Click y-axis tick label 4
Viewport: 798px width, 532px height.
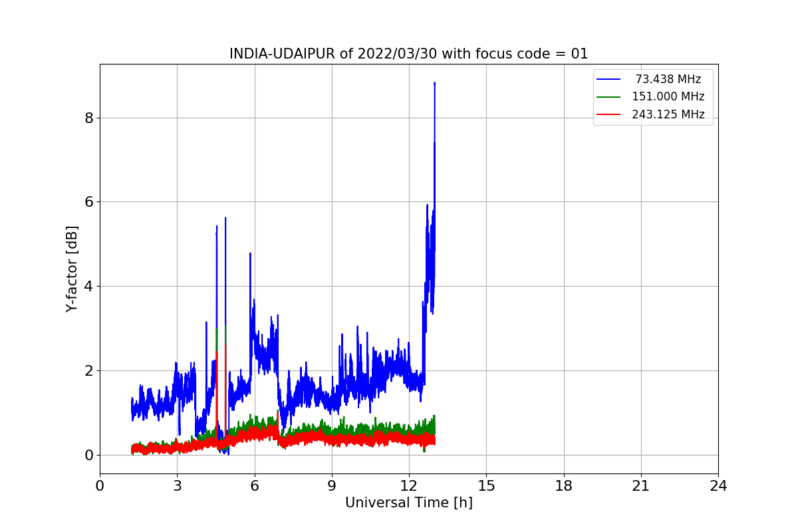coord(88,286)
